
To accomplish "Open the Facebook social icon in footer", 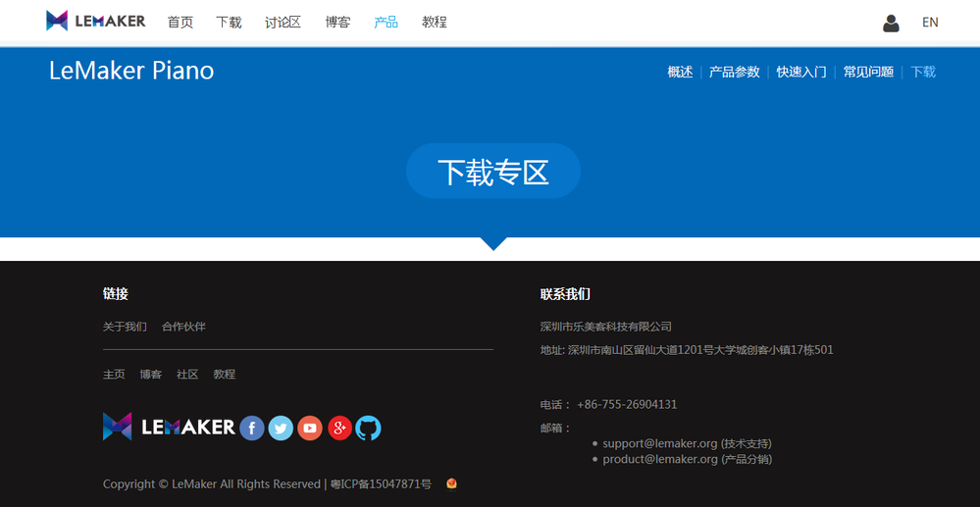I will [252, 429].
